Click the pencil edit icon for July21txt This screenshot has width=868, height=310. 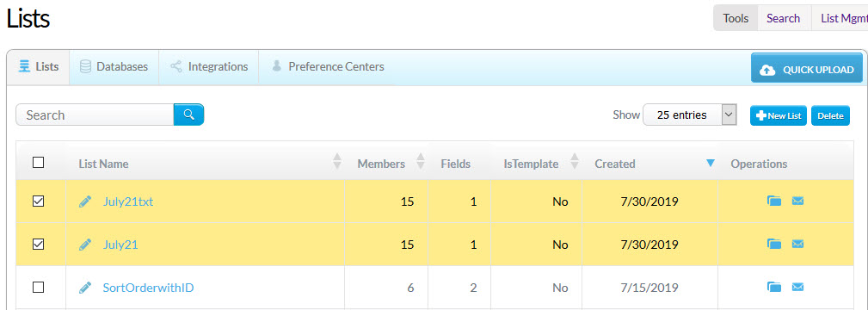pyautogui.click(x=84, y=201)
